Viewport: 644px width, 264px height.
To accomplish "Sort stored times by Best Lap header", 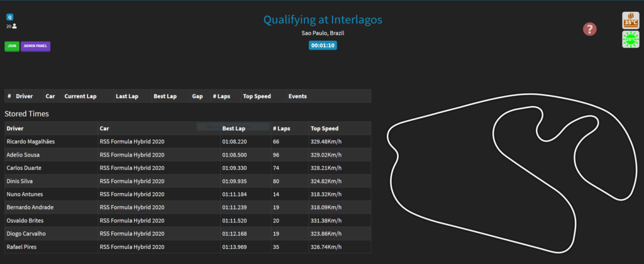I will point(234,128).
